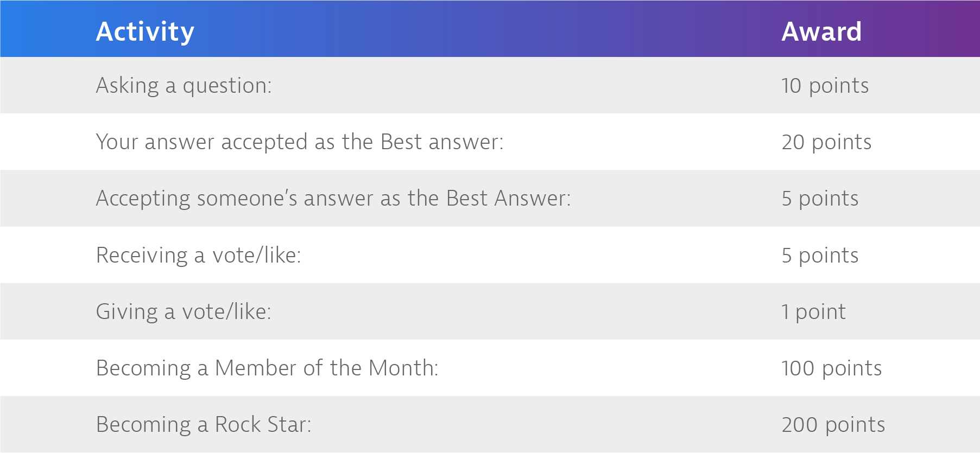This screenshot has height=453, width=980.
Task: Click the Award column header
Action: point(821,31)
